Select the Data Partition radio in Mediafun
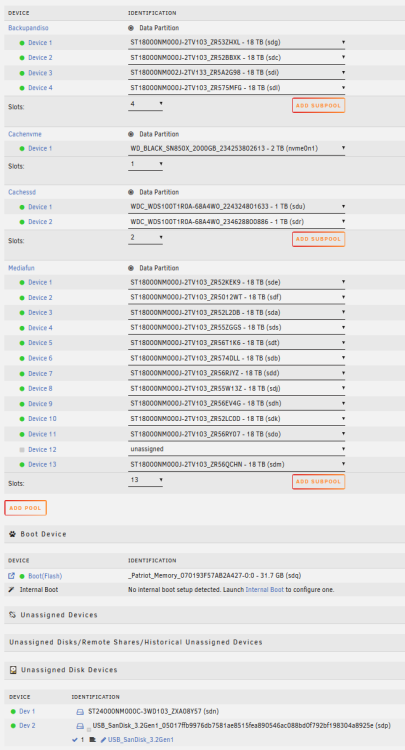The image size is (405, 750). 131,268
